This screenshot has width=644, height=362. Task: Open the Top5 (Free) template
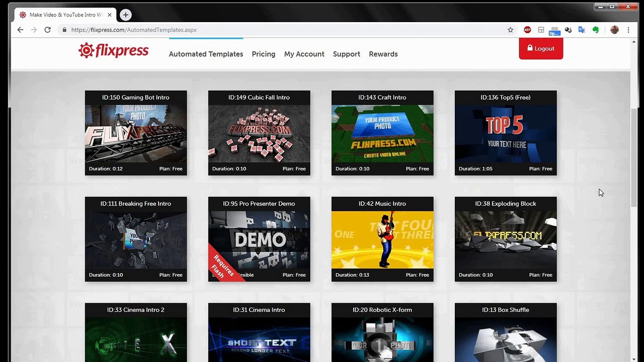[506, 133]
